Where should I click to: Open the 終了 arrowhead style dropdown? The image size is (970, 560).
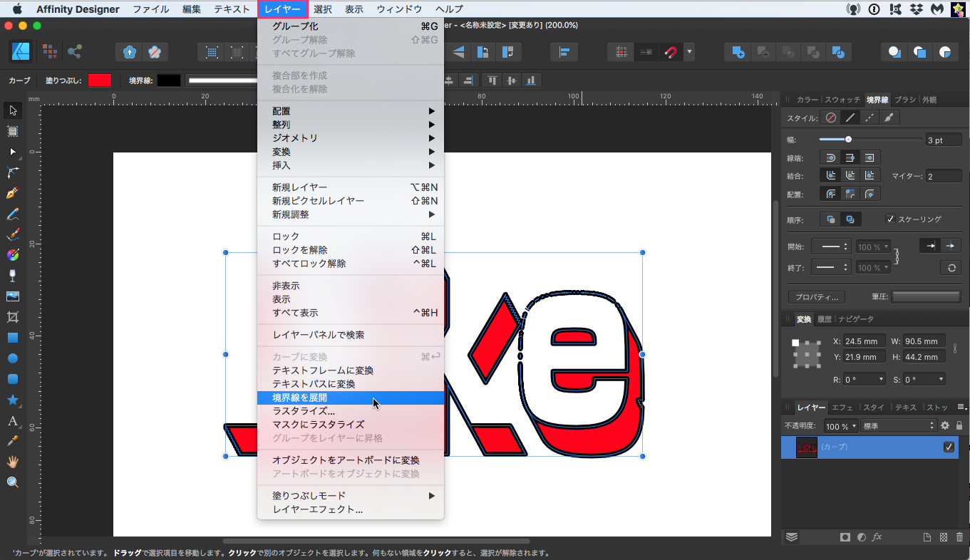[x=832, y=267]
